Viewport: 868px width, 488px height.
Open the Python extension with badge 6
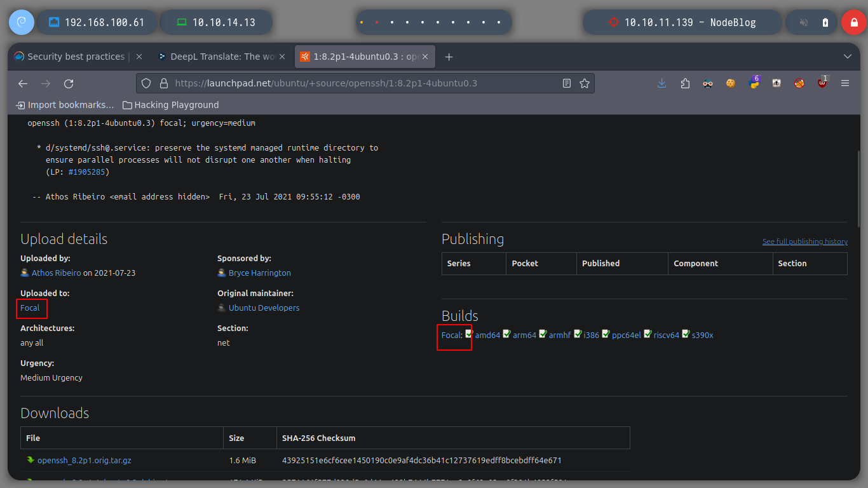[754, 83]
